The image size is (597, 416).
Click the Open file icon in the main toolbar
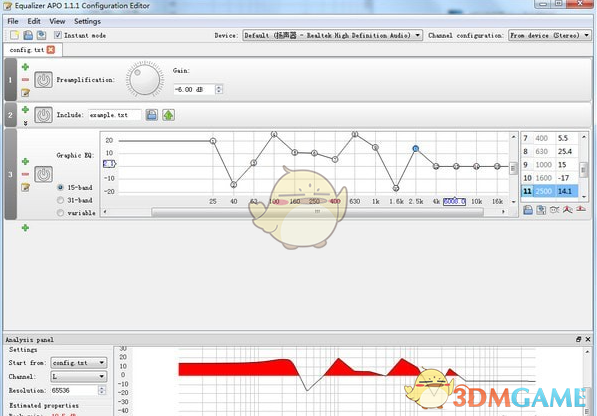pos(28,35)
